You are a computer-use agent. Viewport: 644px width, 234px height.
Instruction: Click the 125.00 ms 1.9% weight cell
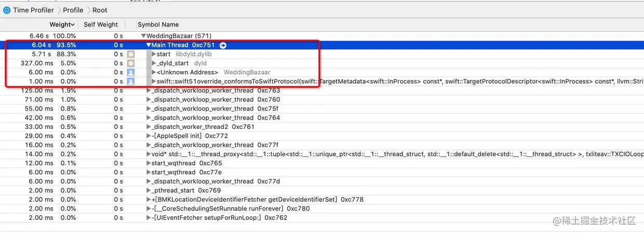pos(48,90)
